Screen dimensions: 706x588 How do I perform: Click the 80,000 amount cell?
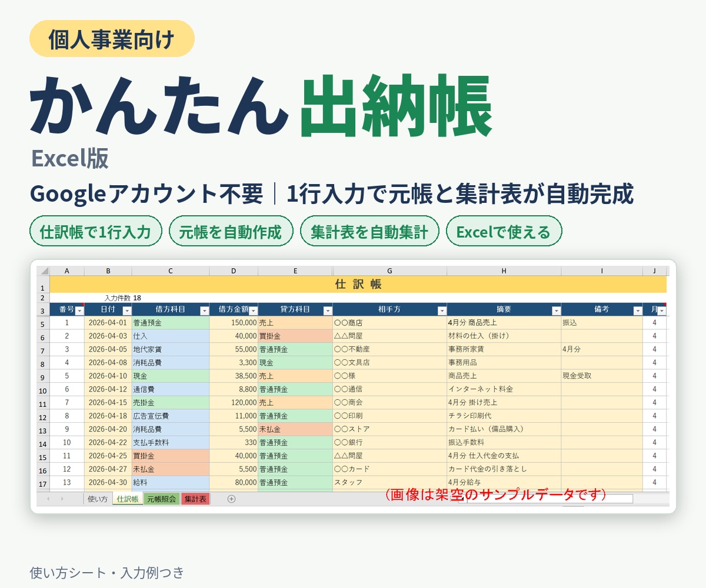[x=234, y=483]
